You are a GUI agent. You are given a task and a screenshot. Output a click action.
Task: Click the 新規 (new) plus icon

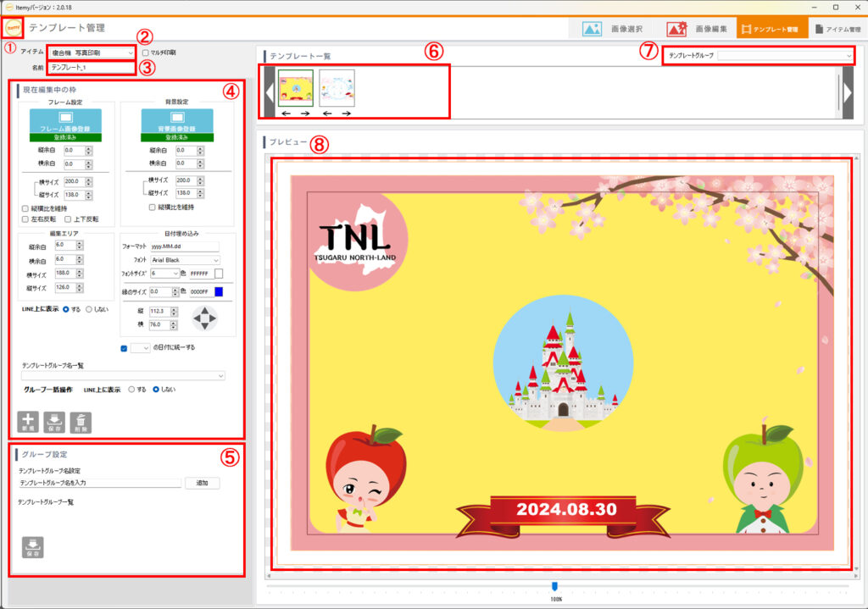pos(28,421)
